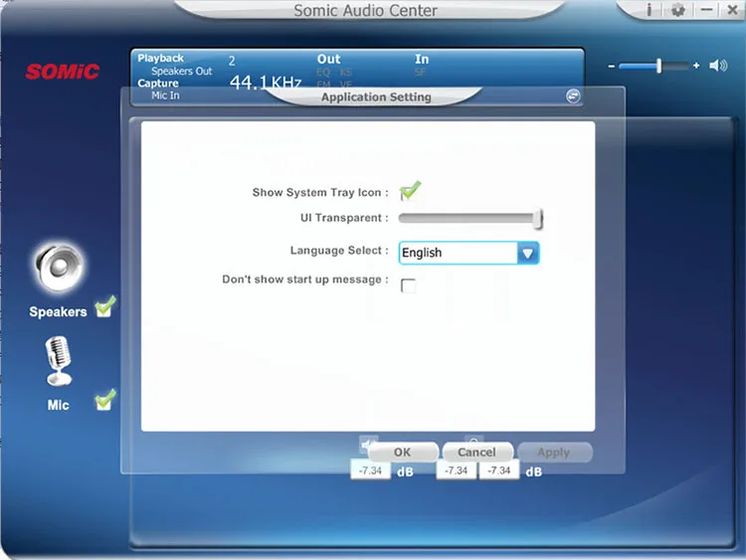Confirm settings with OK button
Viewport: 746px width, 560px height.
click(403, 452)
